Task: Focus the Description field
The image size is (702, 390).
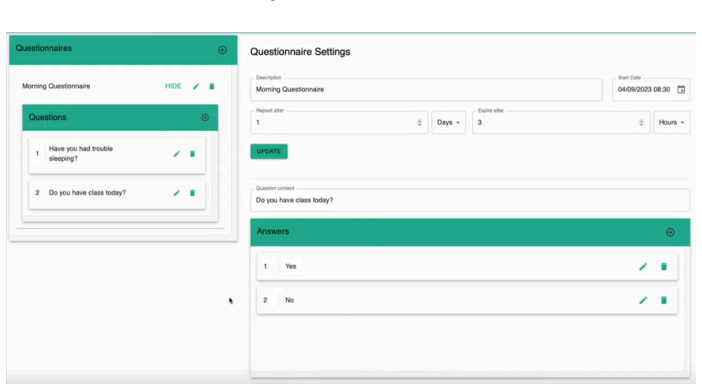Action: 426,89
